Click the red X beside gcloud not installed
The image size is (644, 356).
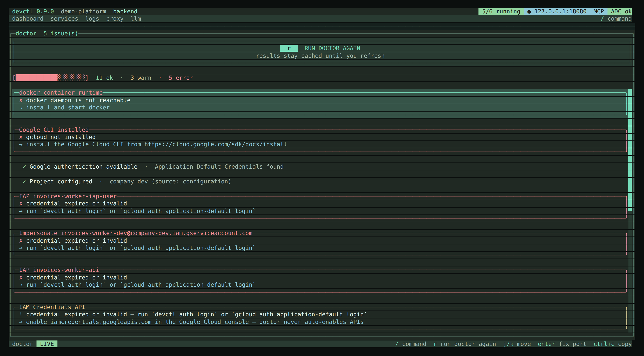[21, 137]
